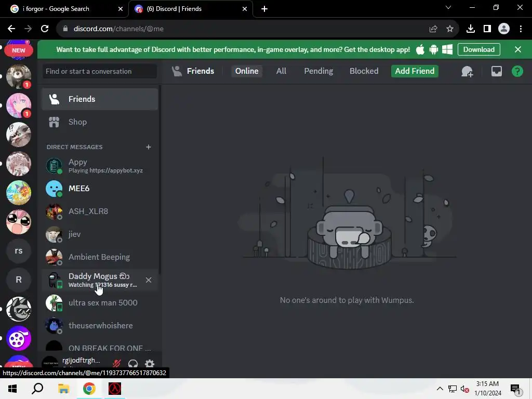Open the Chrome profile avatar

pyautogui.click(x=504, y=29)
